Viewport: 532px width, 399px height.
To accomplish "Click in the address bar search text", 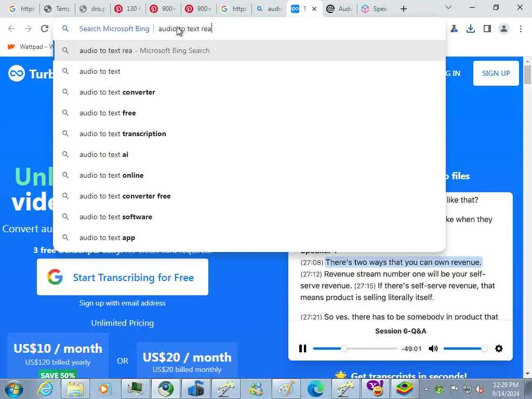I will pos(185,29).
